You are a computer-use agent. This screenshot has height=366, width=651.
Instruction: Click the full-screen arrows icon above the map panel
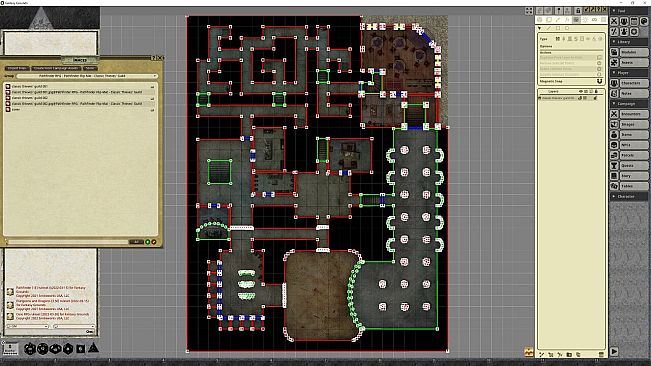[x=529, y=10]
